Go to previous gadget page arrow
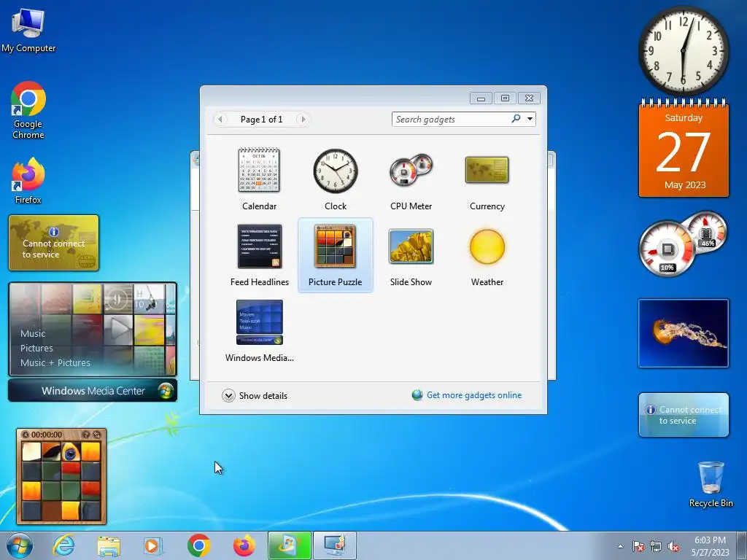The width and height of the screenshot is (747, 560). pos(220,119)
